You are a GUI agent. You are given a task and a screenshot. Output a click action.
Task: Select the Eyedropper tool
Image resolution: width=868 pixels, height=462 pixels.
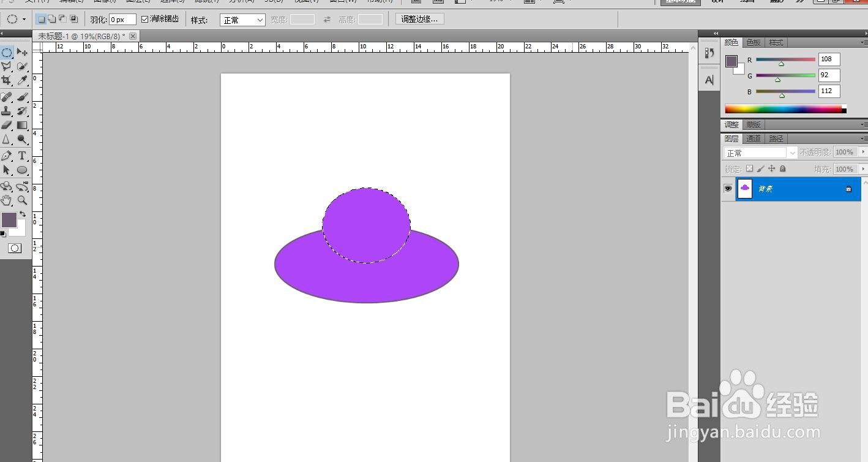[x=22, y=80]
